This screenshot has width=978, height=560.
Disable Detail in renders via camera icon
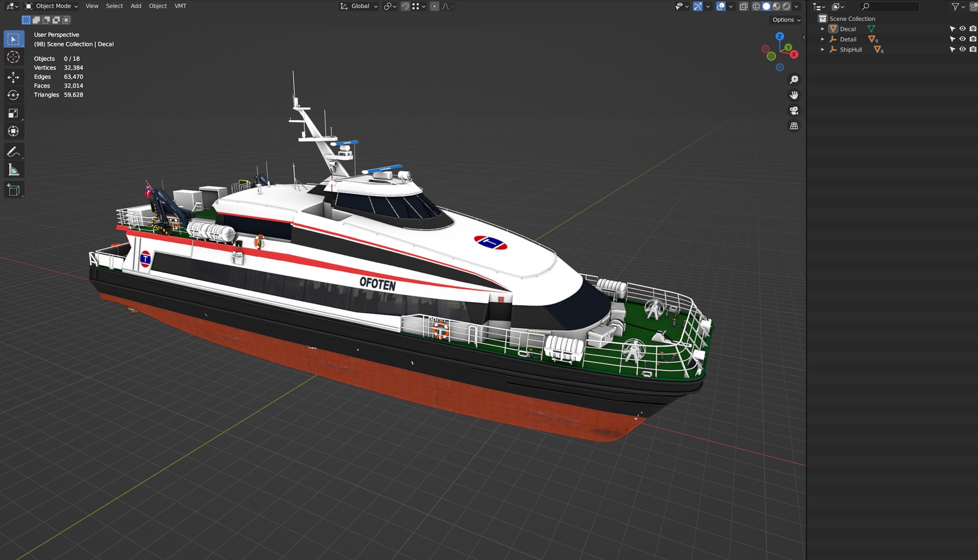click(973, 39)
